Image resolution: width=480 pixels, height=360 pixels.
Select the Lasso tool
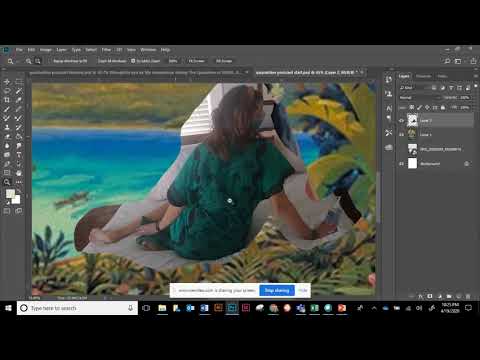click(7, 91)
